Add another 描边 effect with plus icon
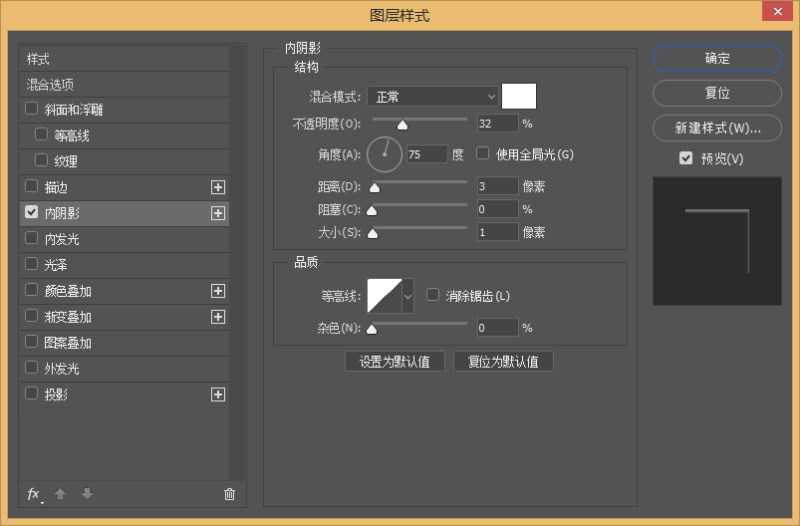Image resolution: width=800 pixels, height=526 pixels. [218, 187]
